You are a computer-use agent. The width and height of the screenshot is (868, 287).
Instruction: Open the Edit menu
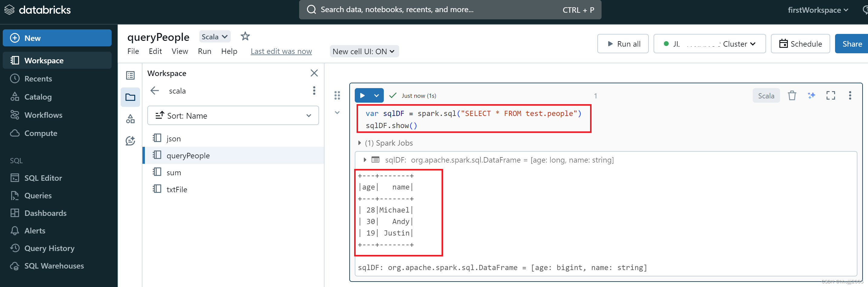coord(155,51)
